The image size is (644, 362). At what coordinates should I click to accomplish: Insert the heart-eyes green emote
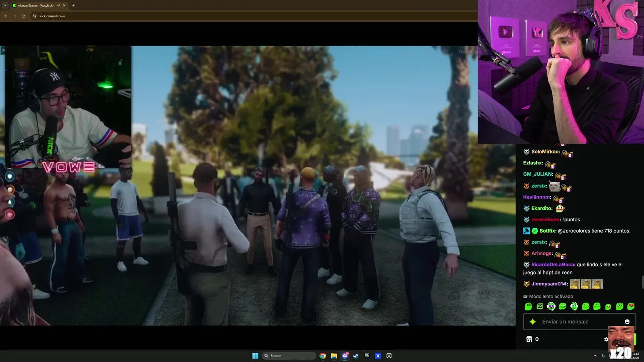631,306
